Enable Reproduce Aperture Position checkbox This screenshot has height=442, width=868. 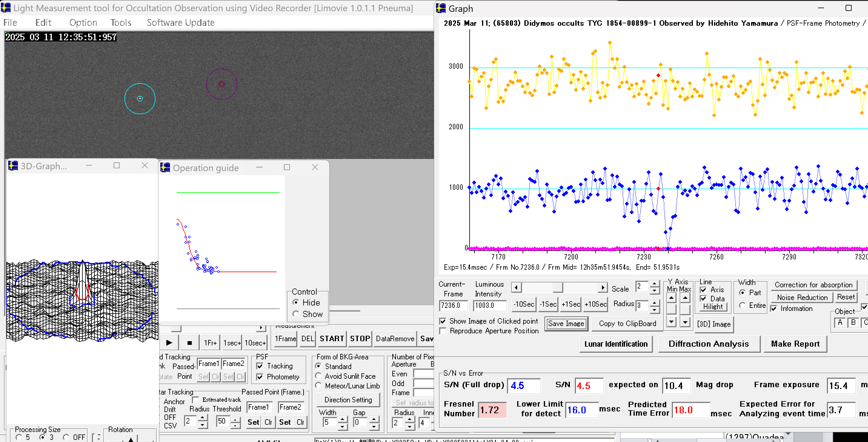coord(443,331)
